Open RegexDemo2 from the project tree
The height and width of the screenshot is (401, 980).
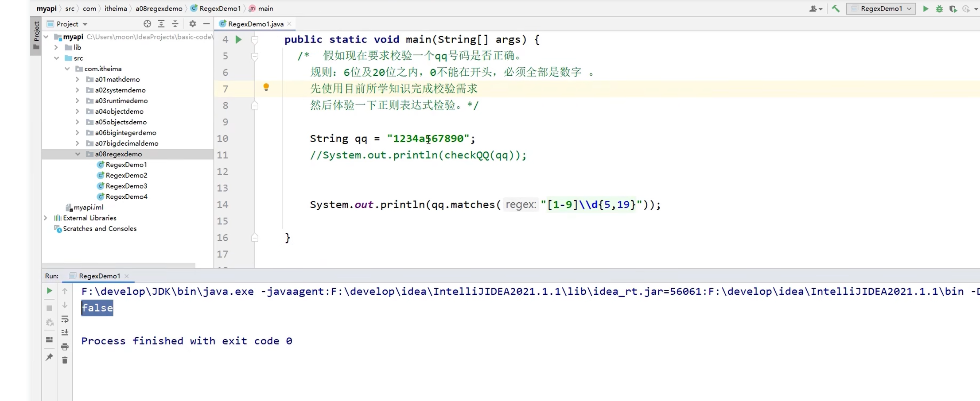[126, 175]
